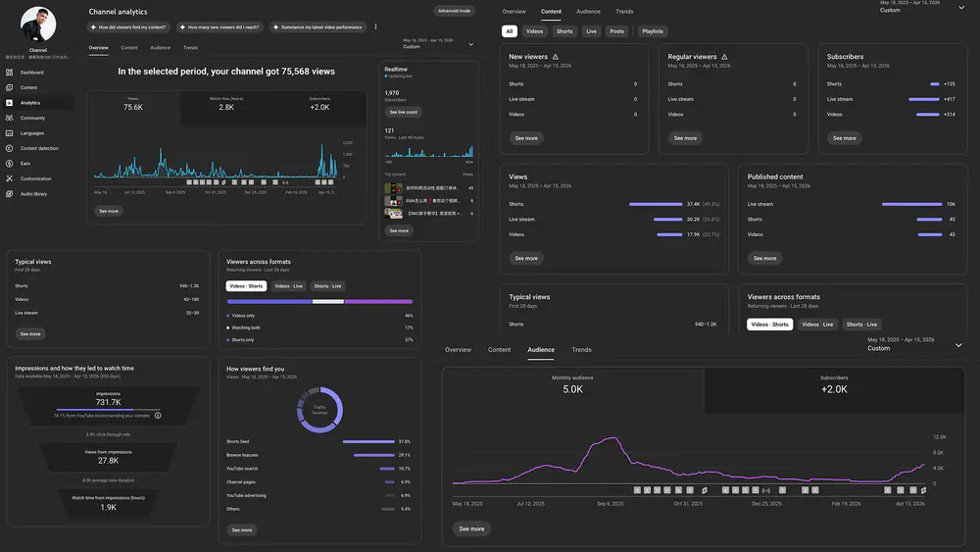Click 'Summarize my latest video performance' chip
Viewport: 980px width, 552px height.
[x=318, y=26]
